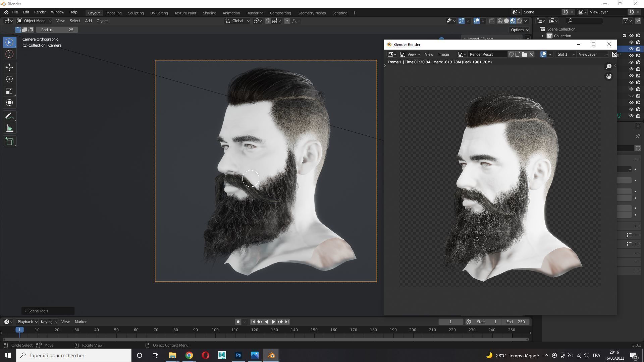The image size is (644, 362).
Task: Select the Measure tool
Action: (9, 128)
